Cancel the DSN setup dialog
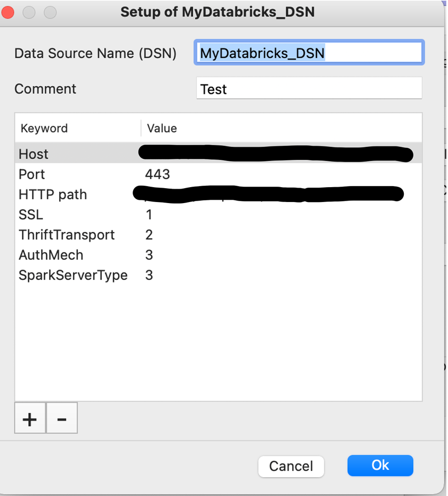The height and width of the screenshot is (496, 448). point(291,466)
